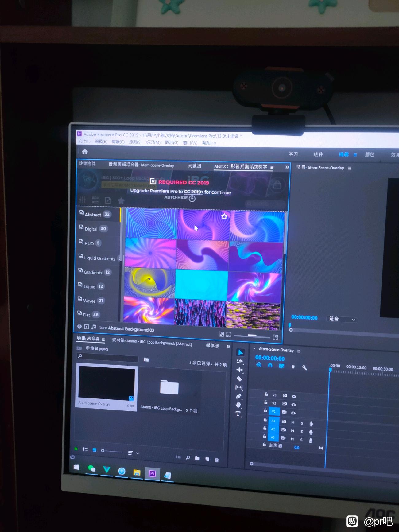The height and width of the screenshot is (532, 399).
Task: Hide track V1 with eye toggle
Action: [293, 413]
